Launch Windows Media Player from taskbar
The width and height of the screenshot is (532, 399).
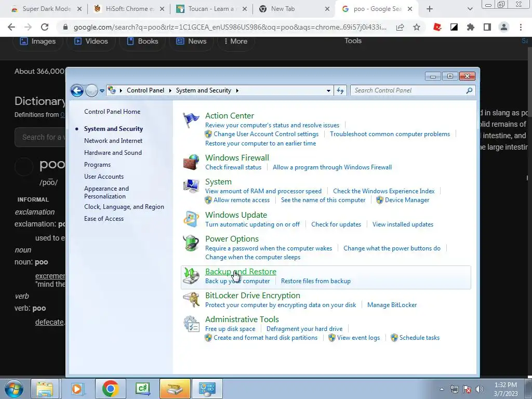77,389
